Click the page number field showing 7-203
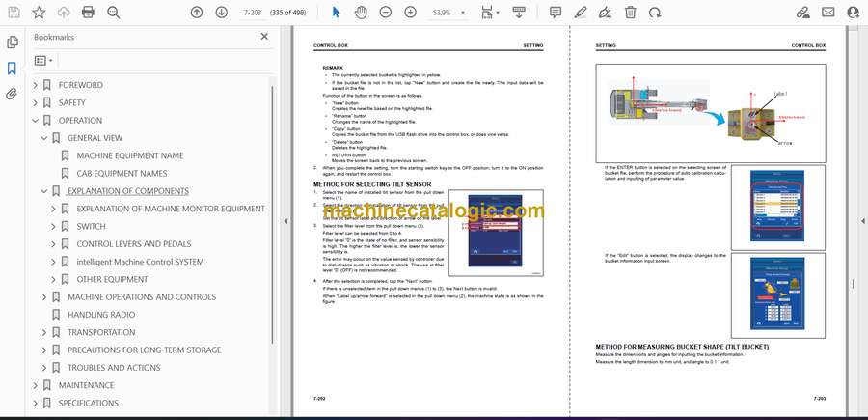 coord(253,13)
